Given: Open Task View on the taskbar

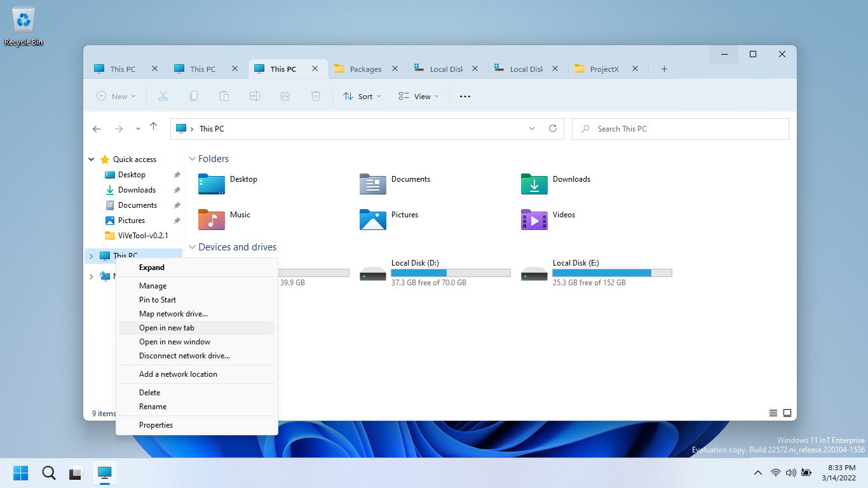Looking at the screenshot, I should (x=77, y=473).
